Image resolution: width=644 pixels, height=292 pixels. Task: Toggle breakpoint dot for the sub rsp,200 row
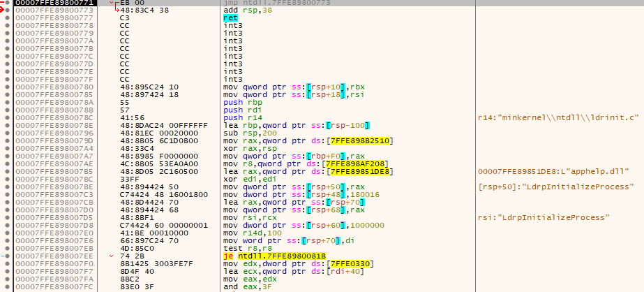[x=7, y=133]
